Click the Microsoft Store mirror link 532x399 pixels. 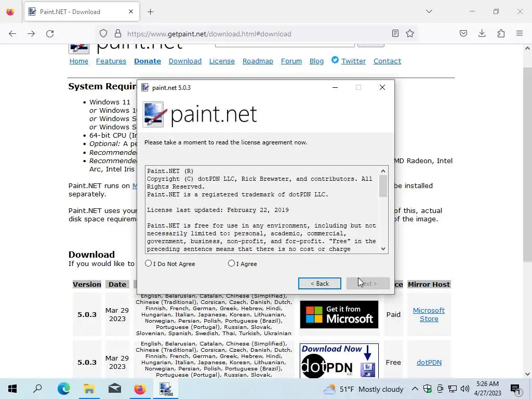429,314
